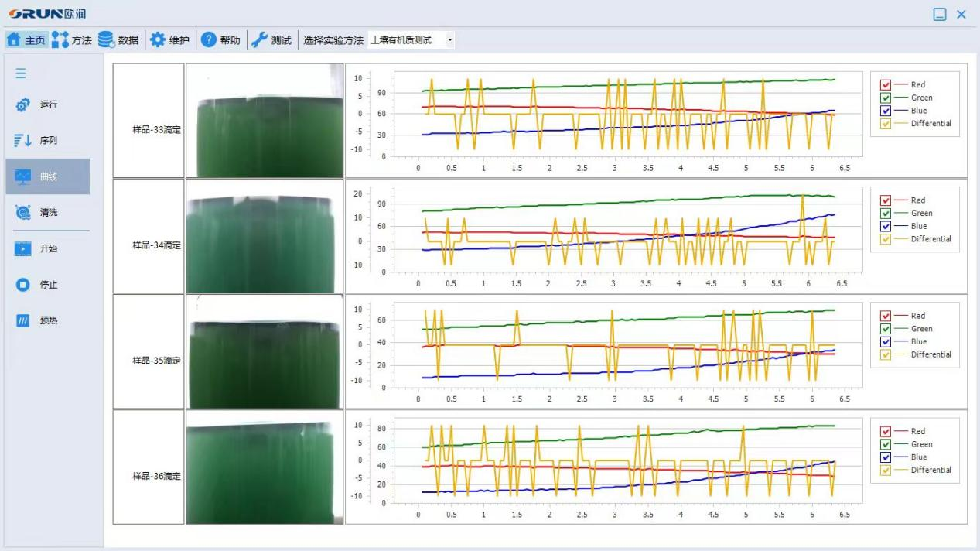980x551 pixels.
Task: Click the Blue line swatch in 样品-35 legend
Action: click(x=900, y=341)
